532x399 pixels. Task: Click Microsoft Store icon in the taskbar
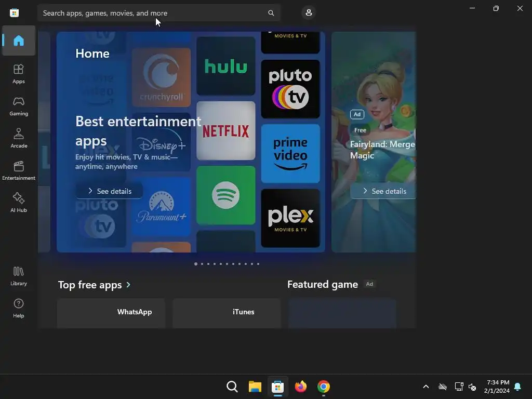[277, 387]
